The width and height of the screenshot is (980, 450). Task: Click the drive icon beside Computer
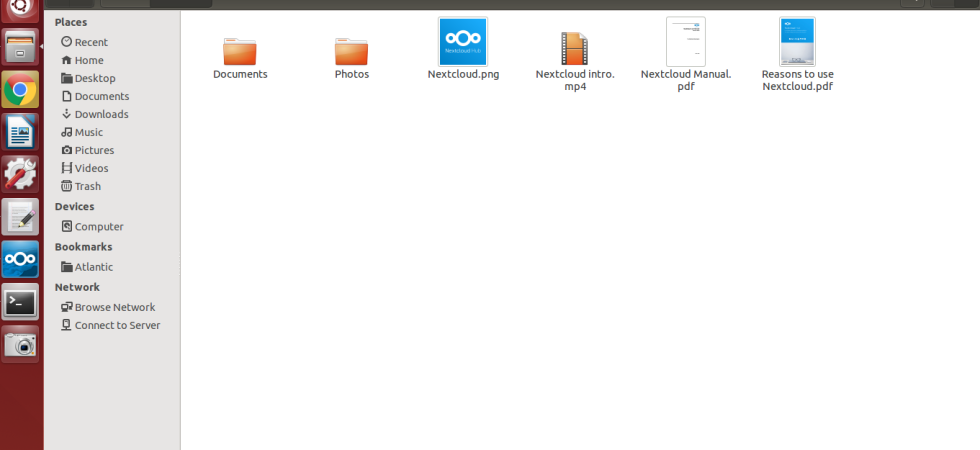click(x=66, y=226)
